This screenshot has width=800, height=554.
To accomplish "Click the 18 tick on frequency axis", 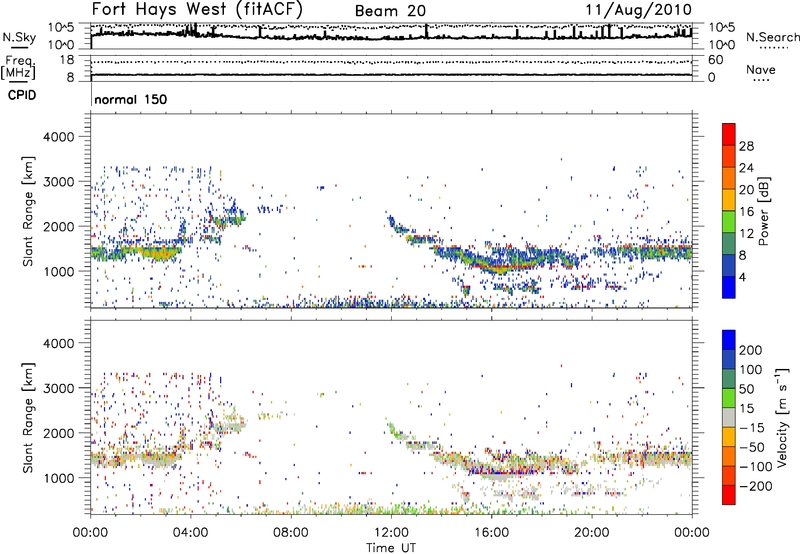I will click(x=67, y=60).
